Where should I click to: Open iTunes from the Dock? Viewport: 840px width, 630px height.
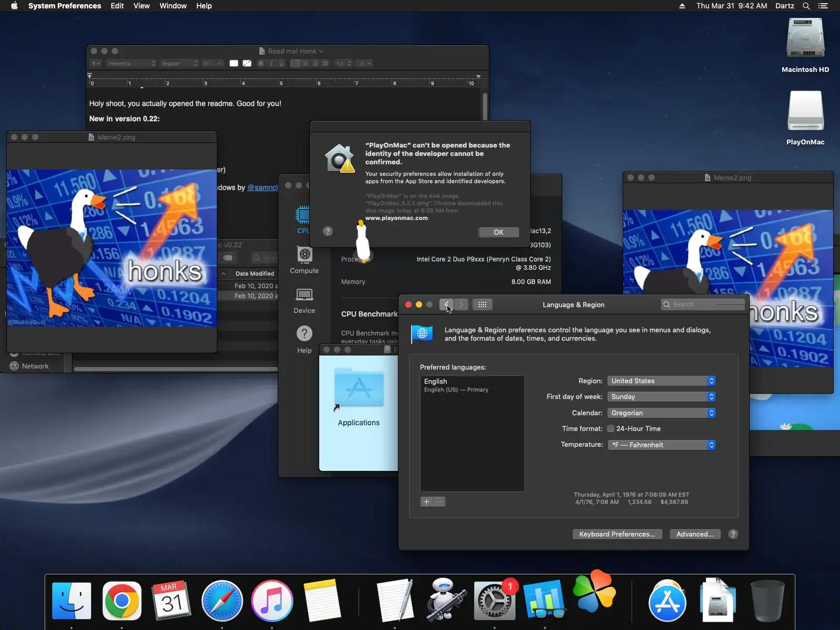272,601
